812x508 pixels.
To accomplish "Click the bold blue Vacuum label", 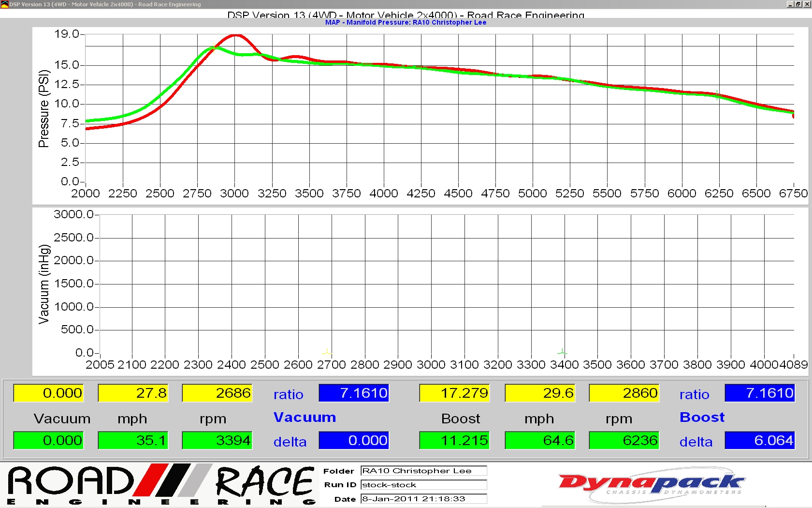I will (x=304, y=417).
